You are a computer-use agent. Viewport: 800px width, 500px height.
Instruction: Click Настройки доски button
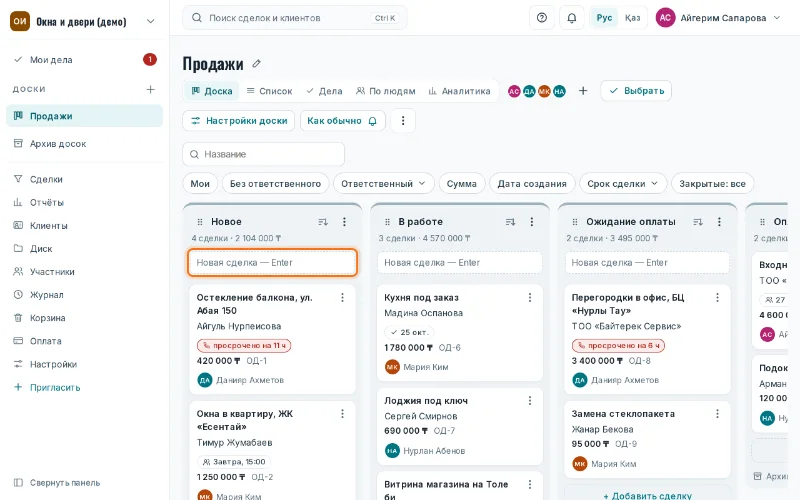coord(239,121)
